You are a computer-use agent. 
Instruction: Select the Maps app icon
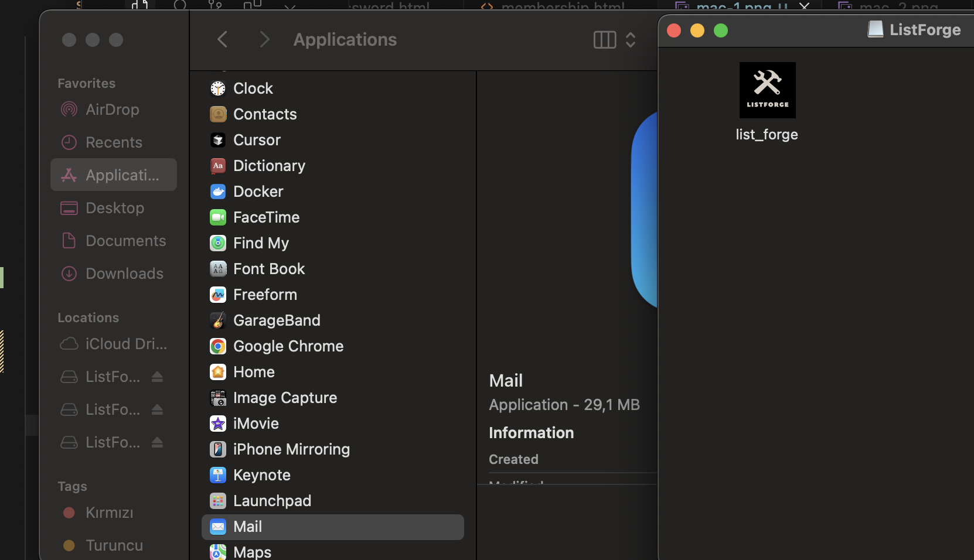[218, 552]
